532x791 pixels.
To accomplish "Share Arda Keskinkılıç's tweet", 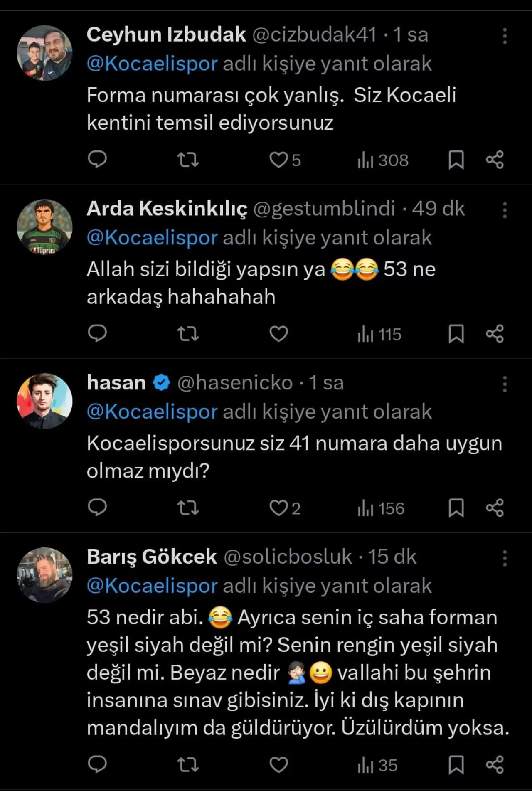I will pyautogui.click(x=495, y=334).
